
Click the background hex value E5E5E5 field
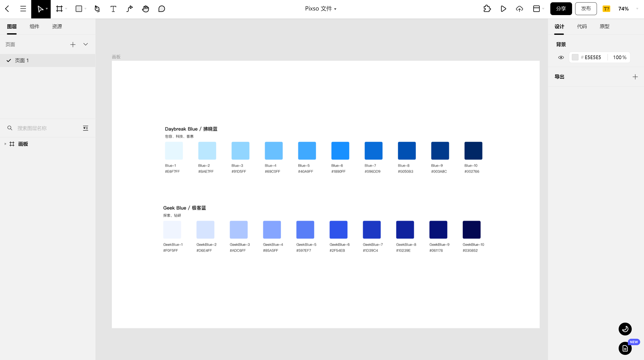tap(593, 57)
